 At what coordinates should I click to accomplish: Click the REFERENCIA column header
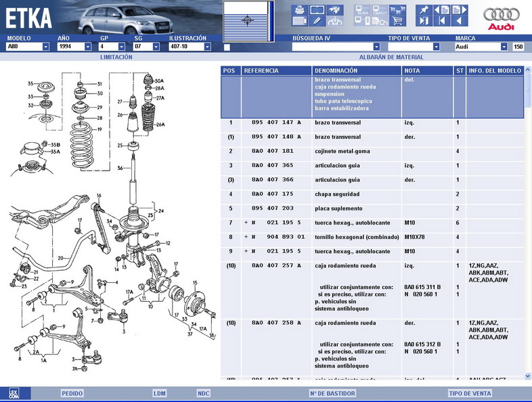tap(277, 70)
